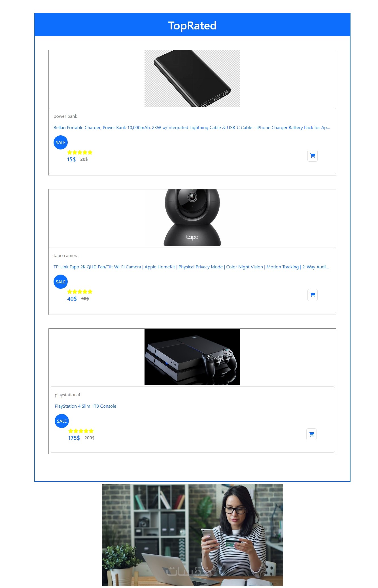Add the Tapo camera to cart
This screenshot has width=378, height=588.
tap(312, 295)
